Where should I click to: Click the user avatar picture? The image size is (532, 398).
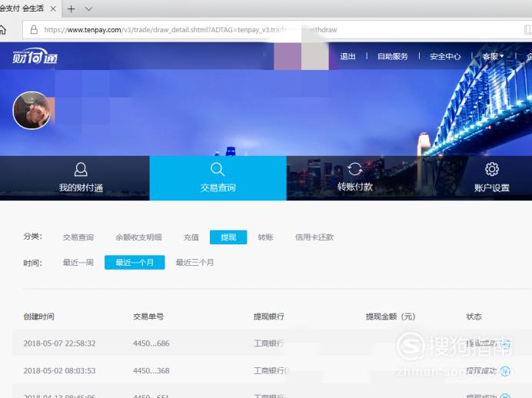(x=32, y=111)
